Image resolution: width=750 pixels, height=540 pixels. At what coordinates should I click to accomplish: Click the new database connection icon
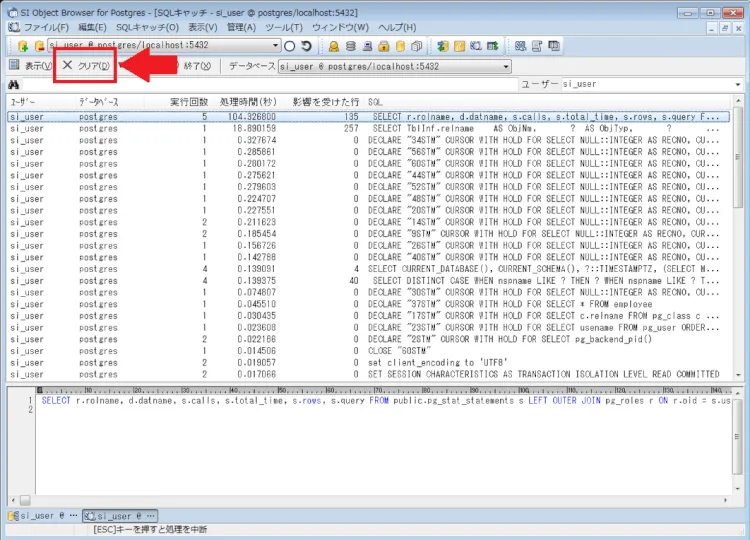coord(22,46)
